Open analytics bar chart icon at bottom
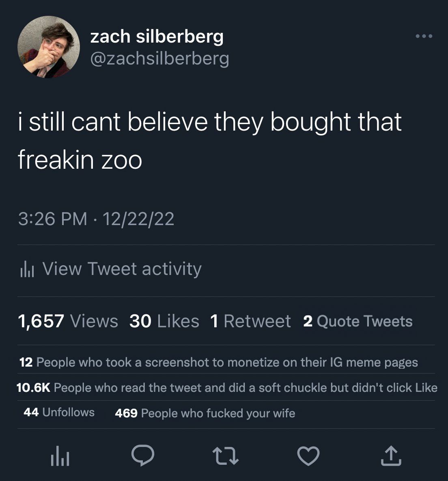448x481 pixels. [x=60, y=456]
